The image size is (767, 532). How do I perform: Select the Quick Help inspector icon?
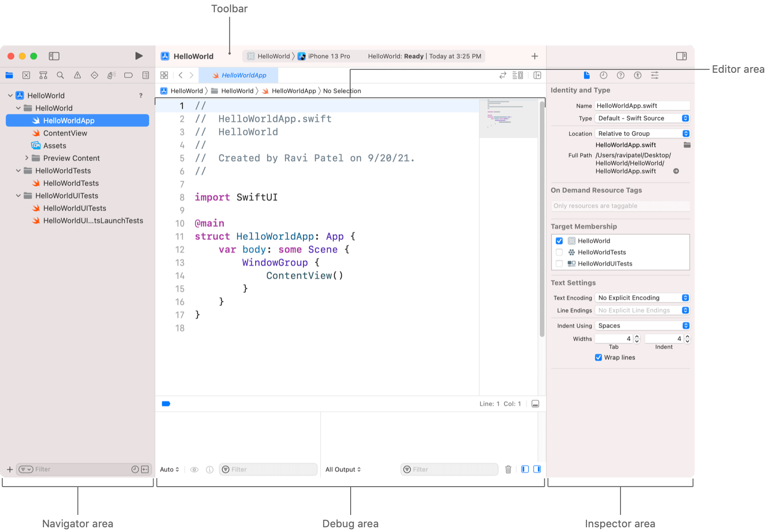pyautogui.click(x=620, y=75)
